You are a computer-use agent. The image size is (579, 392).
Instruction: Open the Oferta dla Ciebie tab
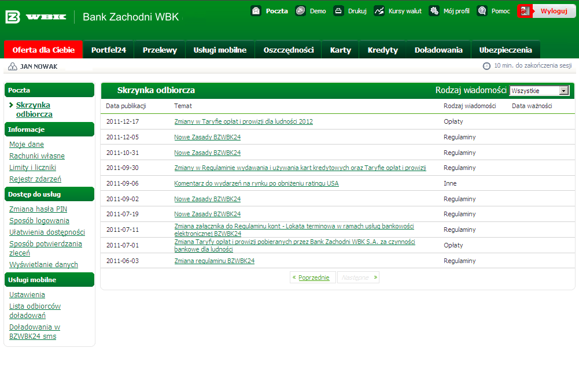point(43,50)
